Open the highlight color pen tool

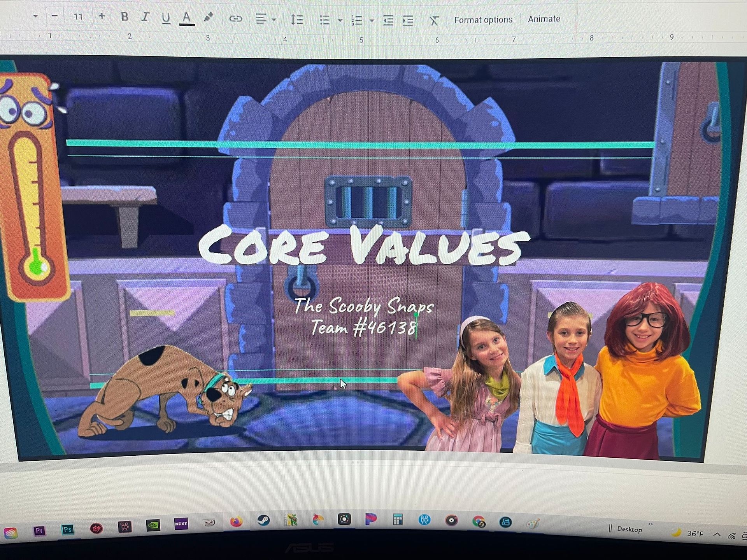coord(209,17)
